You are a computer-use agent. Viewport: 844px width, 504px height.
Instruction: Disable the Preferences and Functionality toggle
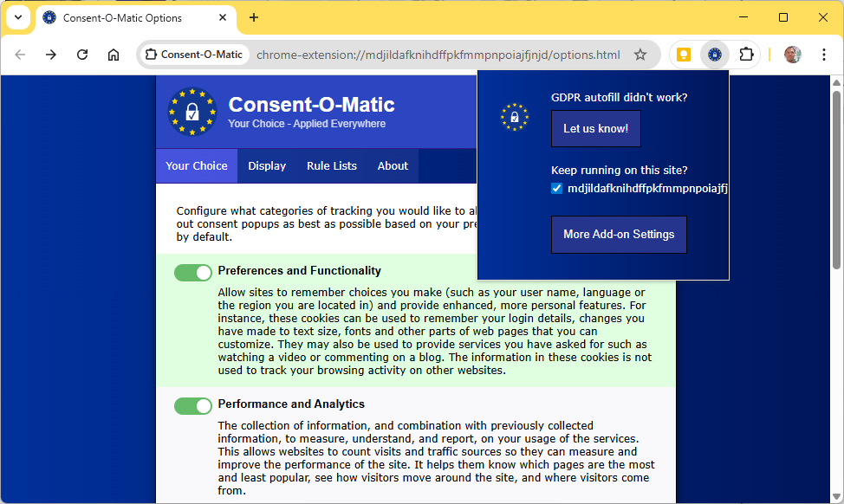(192, 272)
